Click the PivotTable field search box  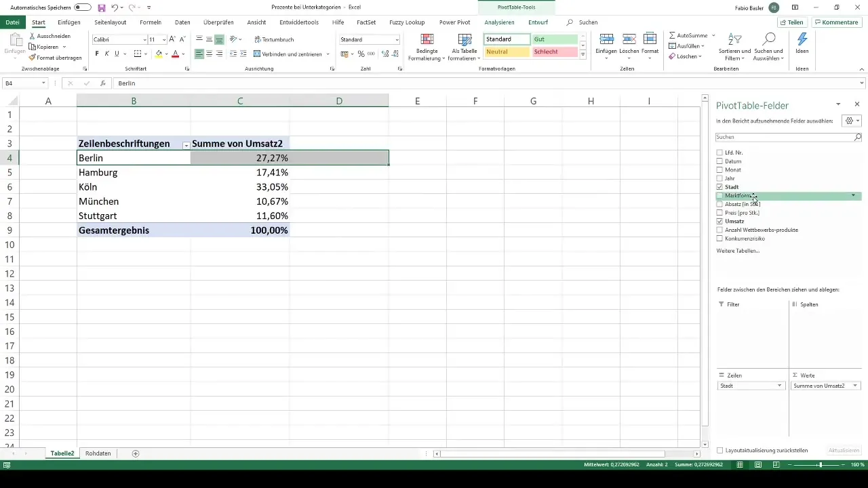789,137
